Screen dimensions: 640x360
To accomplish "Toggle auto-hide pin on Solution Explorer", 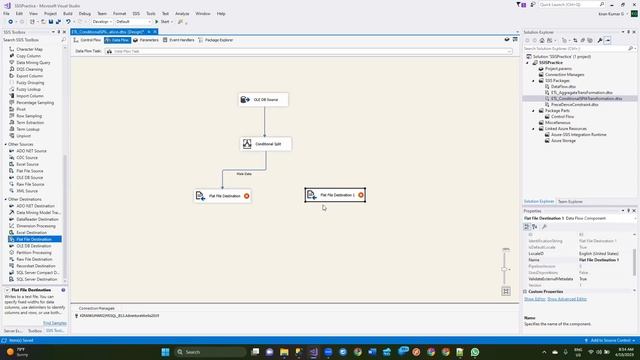I will tap(629, 32).
